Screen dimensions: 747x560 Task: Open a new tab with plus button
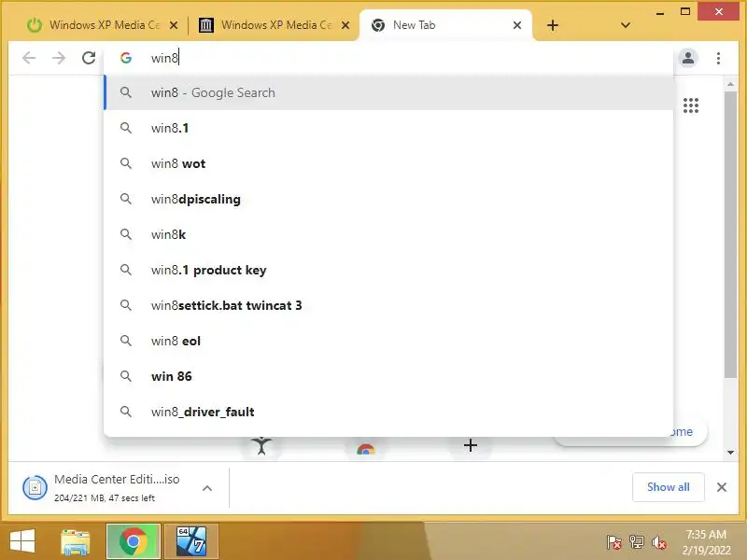coord(553,25)
